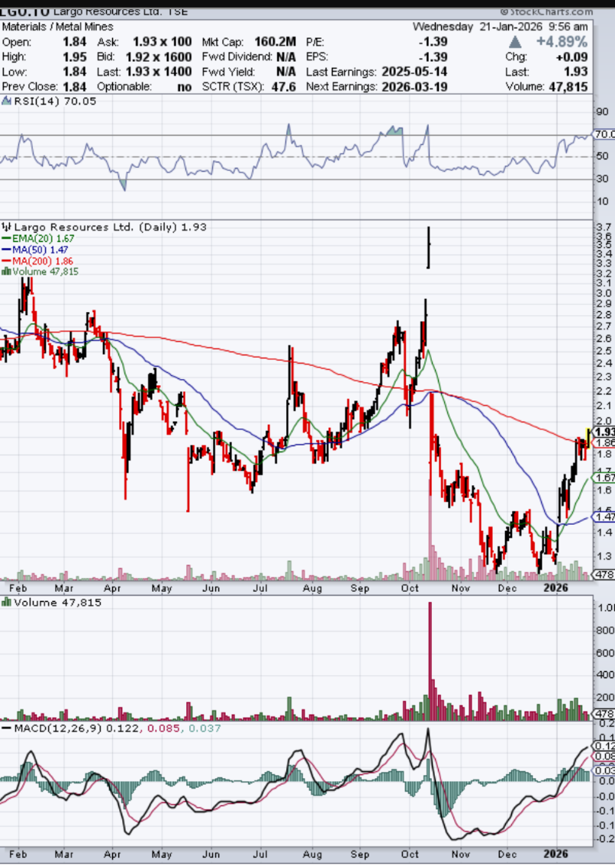The image size is (615, 868).
Task: Click the EPS value -1.39
Action: 433,57
